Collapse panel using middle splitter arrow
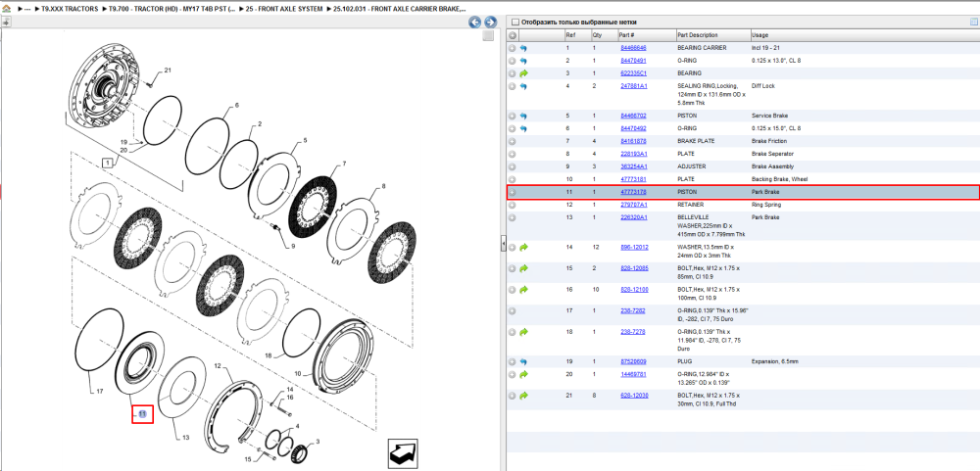Viewport: 980px width, 471px height. click(503, 246)
